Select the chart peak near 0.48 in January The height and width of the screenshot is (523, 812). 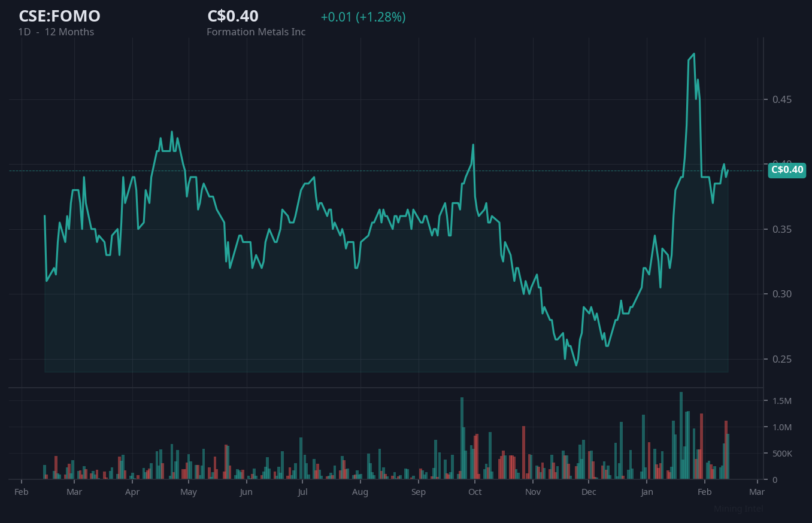[693, 55]
